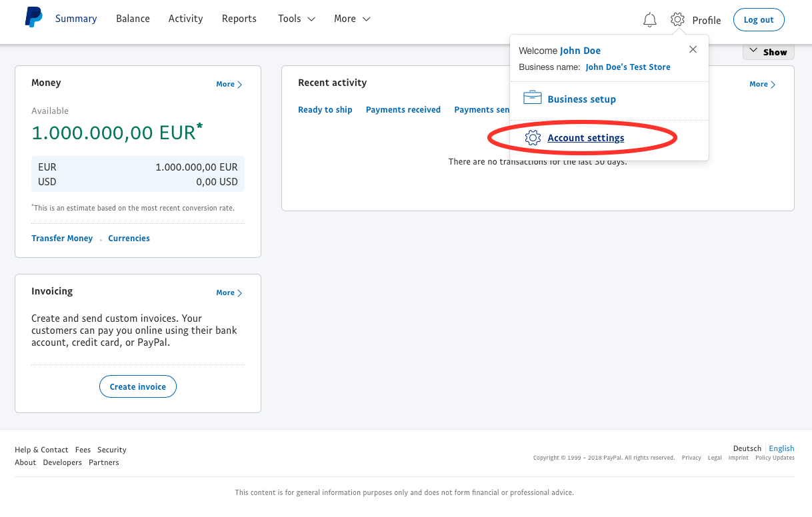Expand the More navigation dropdown
Screen dimensions: 812x517
[x=352, y=19]
